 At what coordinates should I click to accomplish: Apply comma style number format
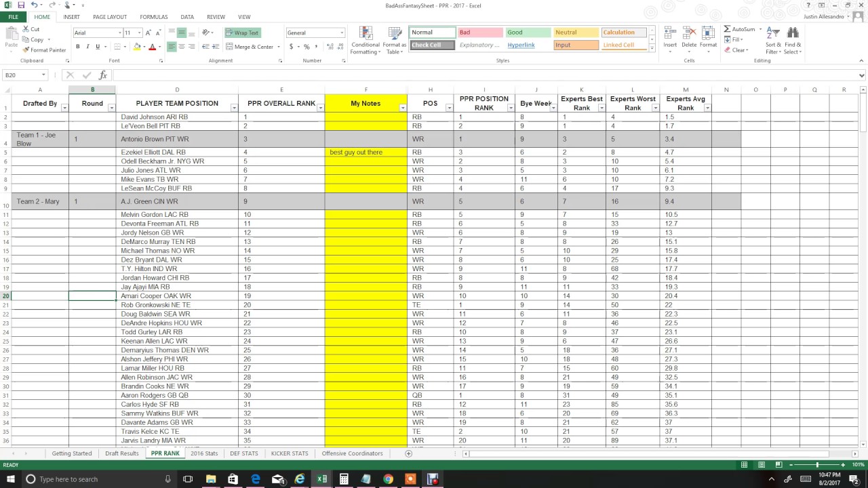pyautogui.click(x=316, y=47)
